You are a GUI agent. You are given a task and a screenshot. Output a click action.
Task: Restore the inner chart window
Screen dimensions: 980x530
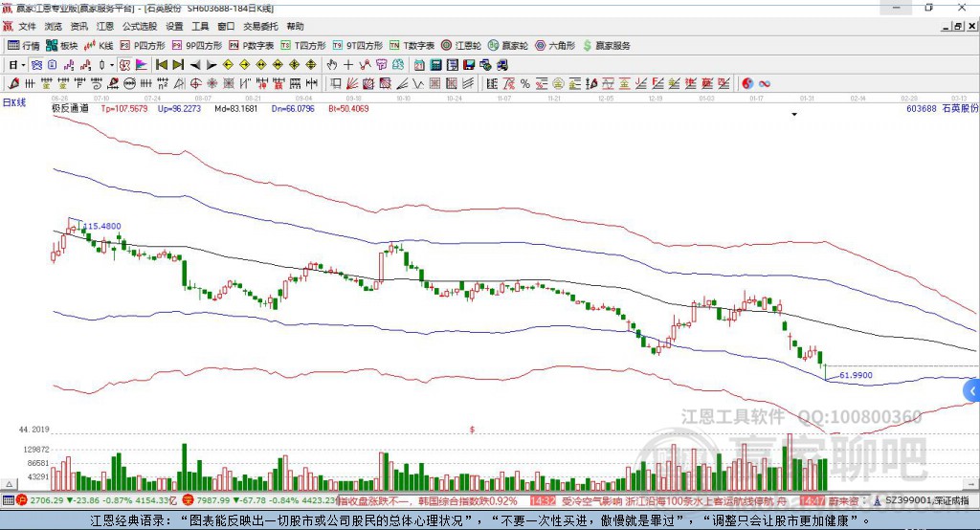click(958, 26)
